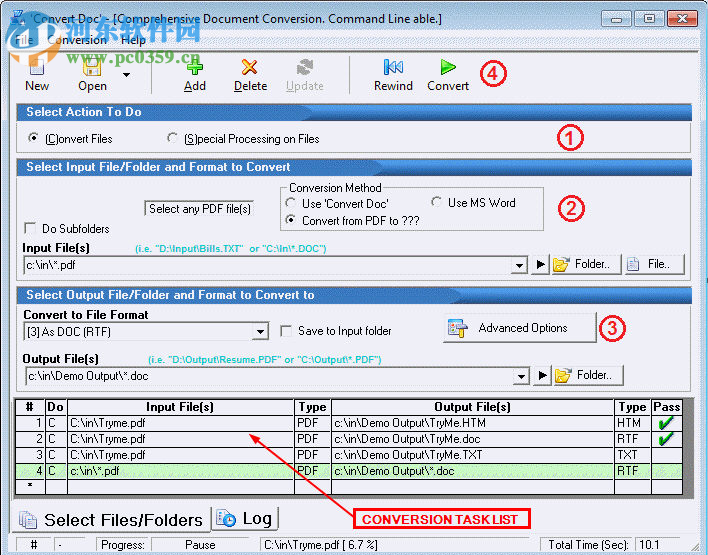The width and height of the screenshot is (708, 555).
Task: Open the Conversion menu
Action: [77, 40]
